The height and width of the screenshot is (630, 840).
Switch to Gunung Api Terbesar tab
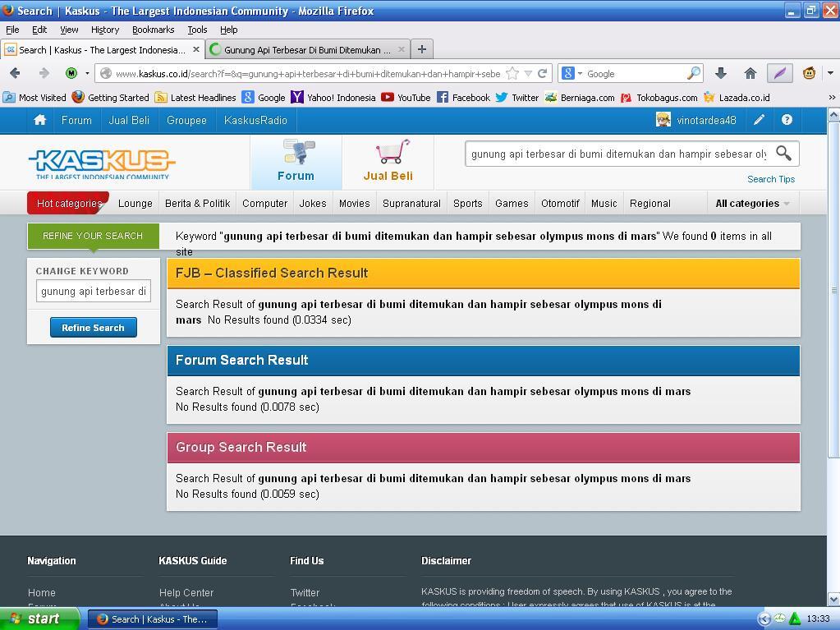307,50
